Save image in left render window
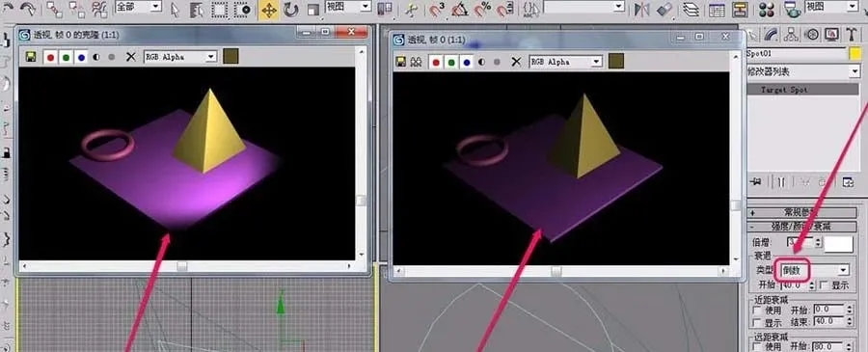This screenshot has height=352, width=868. (x=32, y=57)
